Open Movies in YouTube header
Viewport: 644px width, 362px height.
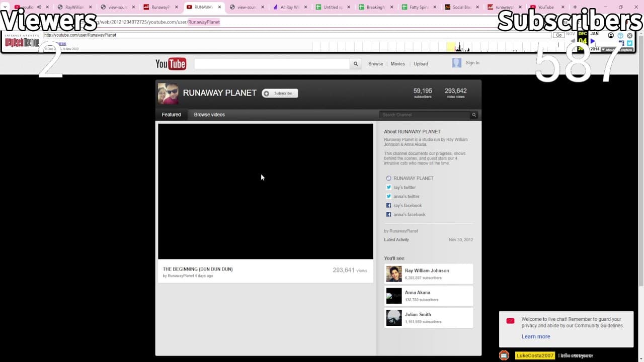point(397,64)
